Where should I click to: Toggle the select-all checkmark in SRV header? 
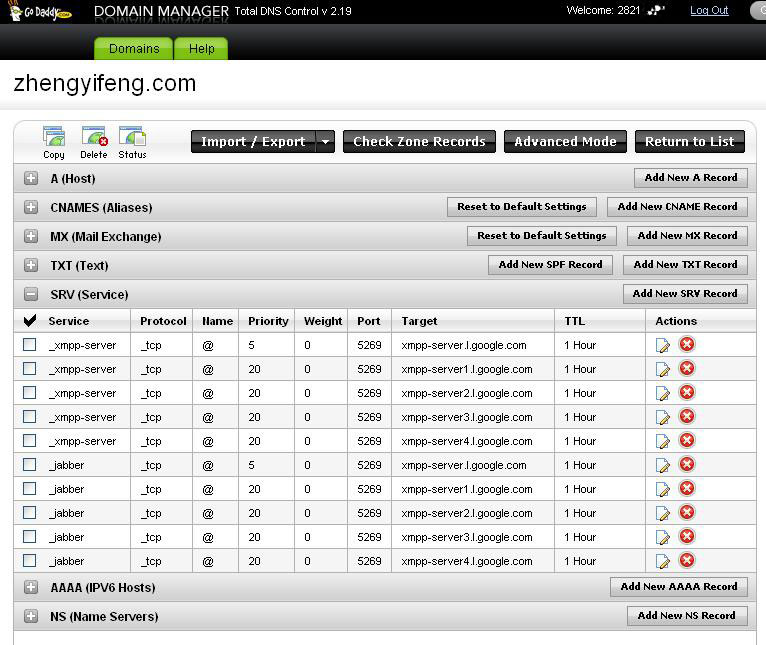pos(30,321)
